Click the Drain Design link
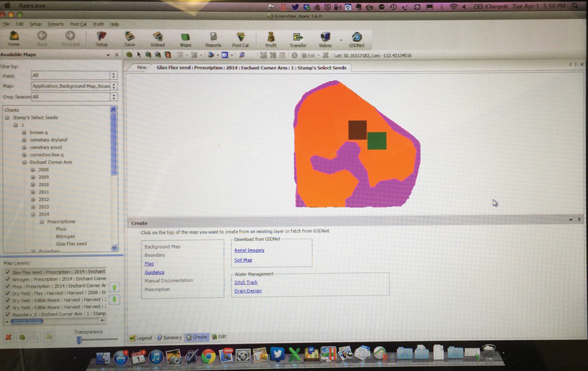 [x=248, y=290]
